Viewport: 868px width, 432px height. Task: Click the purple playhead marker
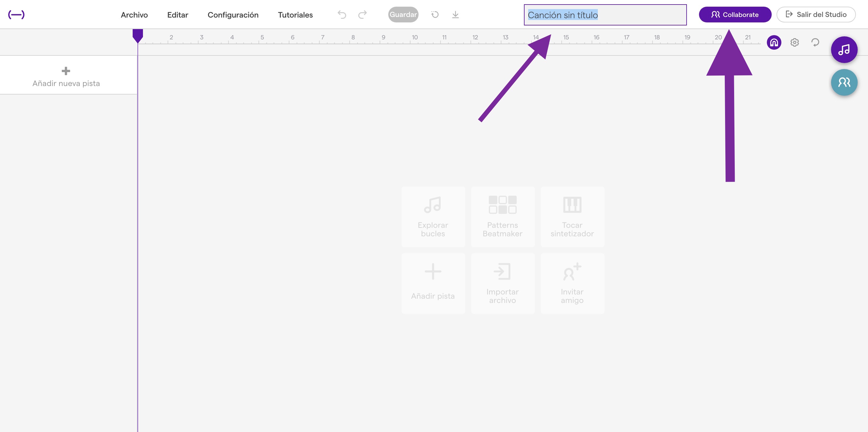tap(137, 35)
